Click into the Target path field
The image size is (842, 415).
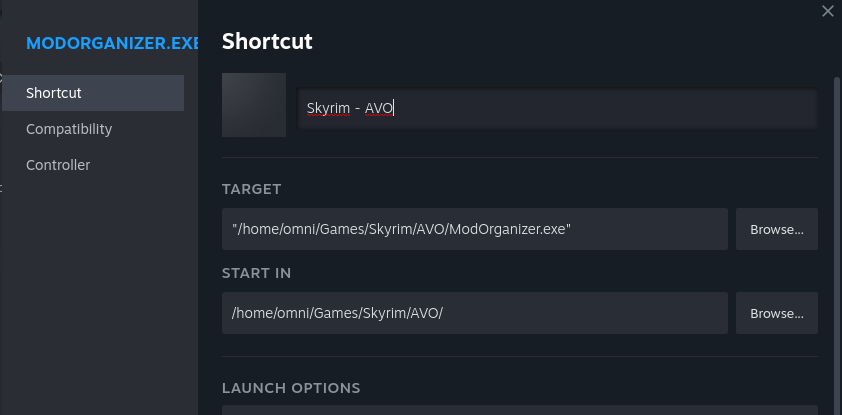(475, 229)
